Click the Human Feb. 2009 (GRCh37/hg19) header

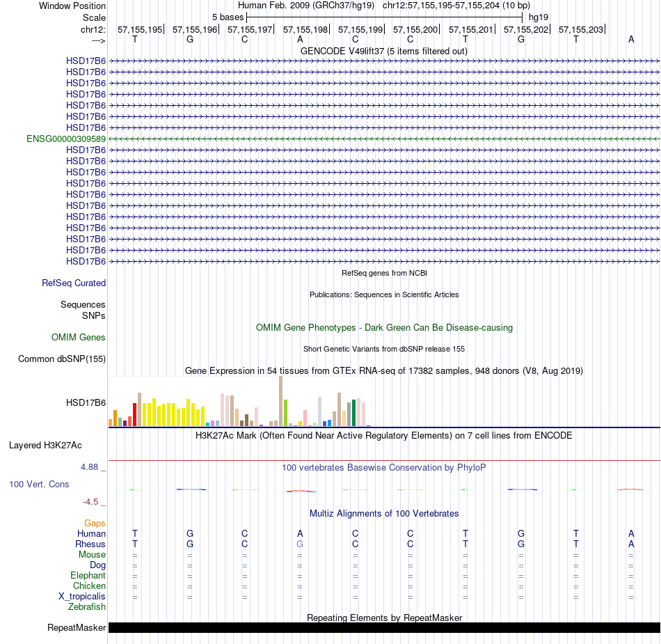tap(306, 6)
